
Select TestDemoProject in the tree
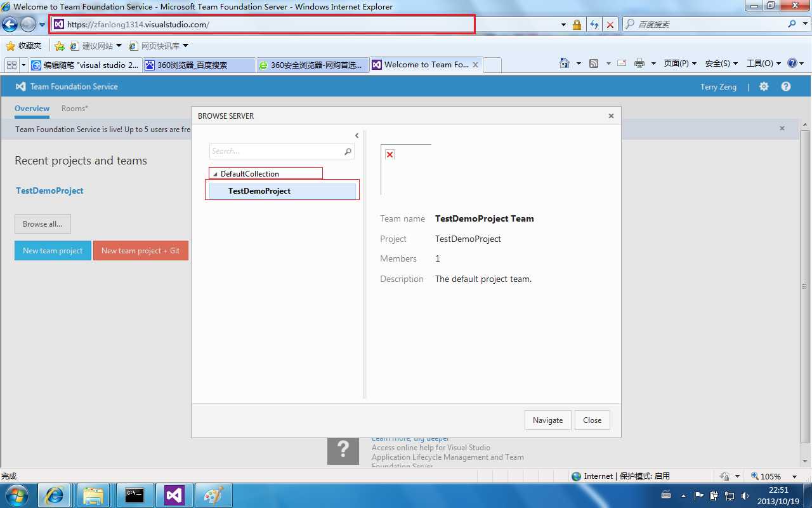click(x=282, y=190)
